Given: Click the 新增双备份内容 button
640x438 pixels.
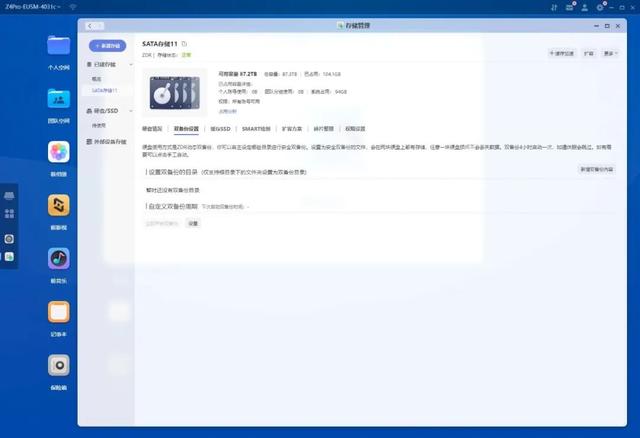Looking at the screenshot, I should pyautogui.click(x=597, y=169).
